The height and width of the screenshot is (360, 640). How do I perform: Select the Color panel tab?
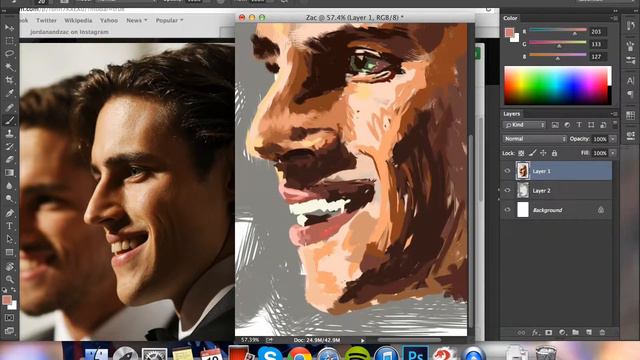(x=510, y=18)
